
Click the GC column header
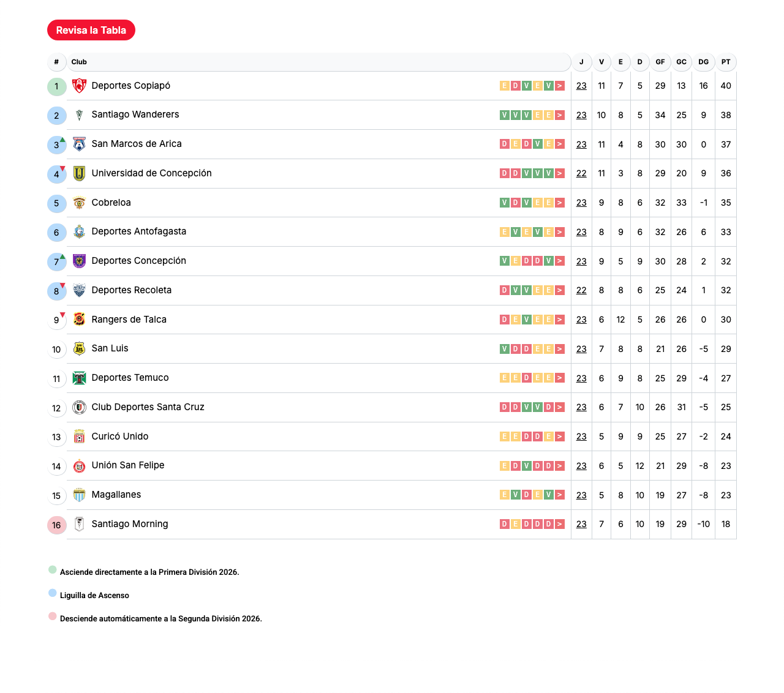point(681,62)
